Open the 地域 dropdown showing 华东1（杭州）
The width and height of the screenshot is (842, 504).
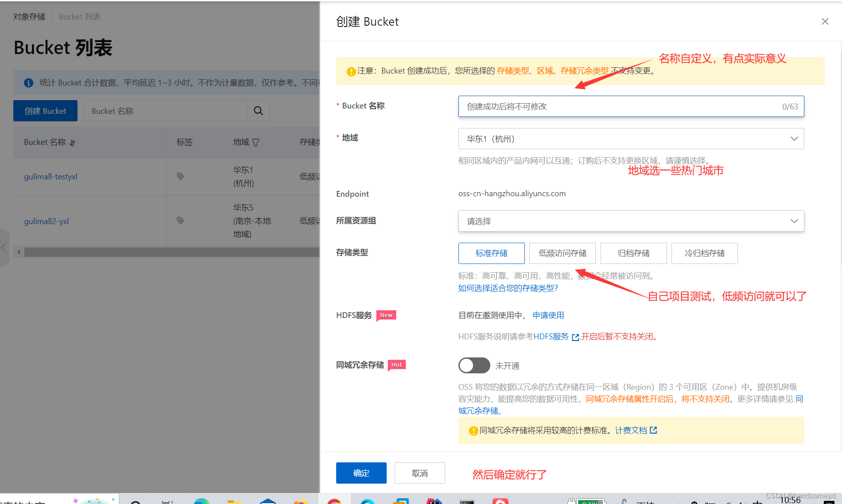[631, 139]
